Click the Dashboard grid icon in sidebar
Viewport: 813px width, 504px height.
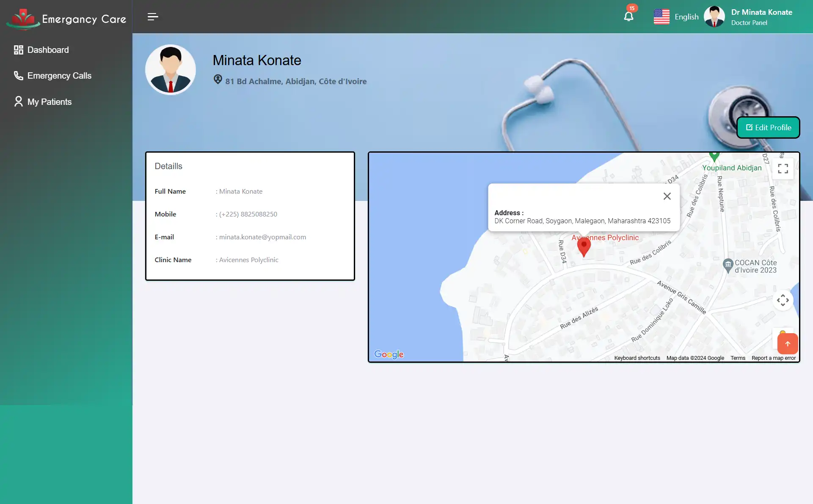(18, 49)
